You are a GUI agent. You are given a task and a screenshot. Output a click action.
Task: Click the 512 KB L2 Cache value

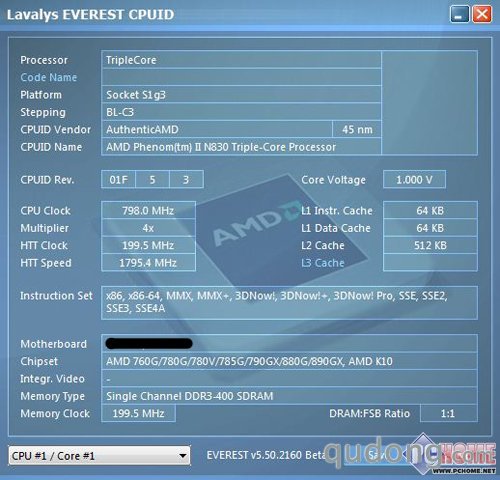(430, 245)
